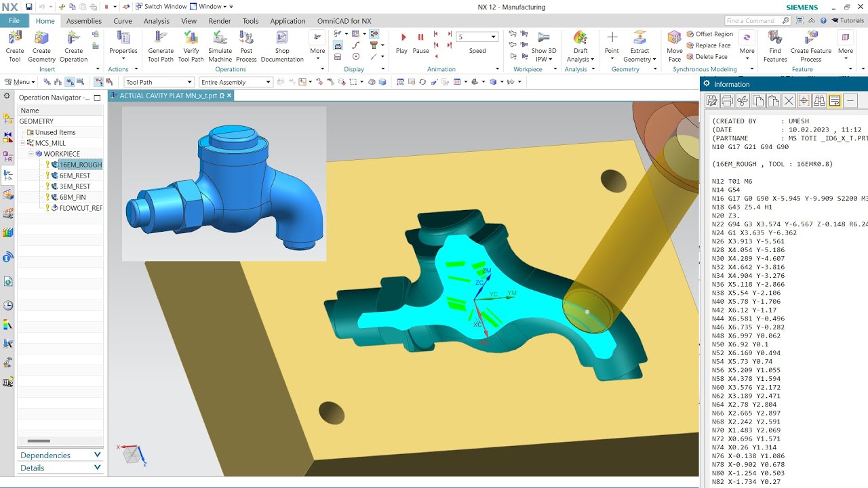The height and width of the screenshot is (488, 868).
Task: Click Switch Window in quick access bar
Action: pyautogui.click(x=161, y=6)
